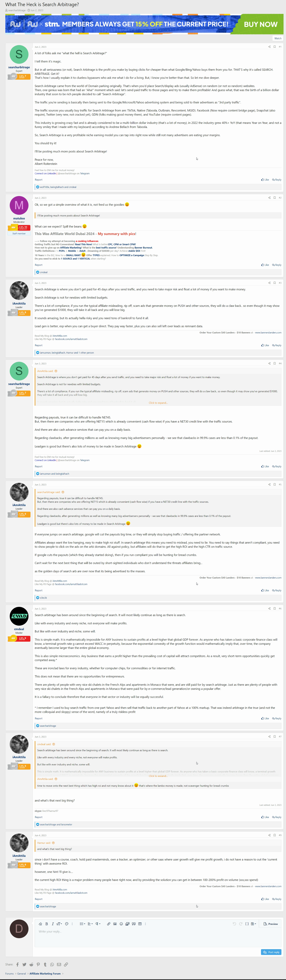Open the smiley emoji picker in editor

tap(121, 924)
